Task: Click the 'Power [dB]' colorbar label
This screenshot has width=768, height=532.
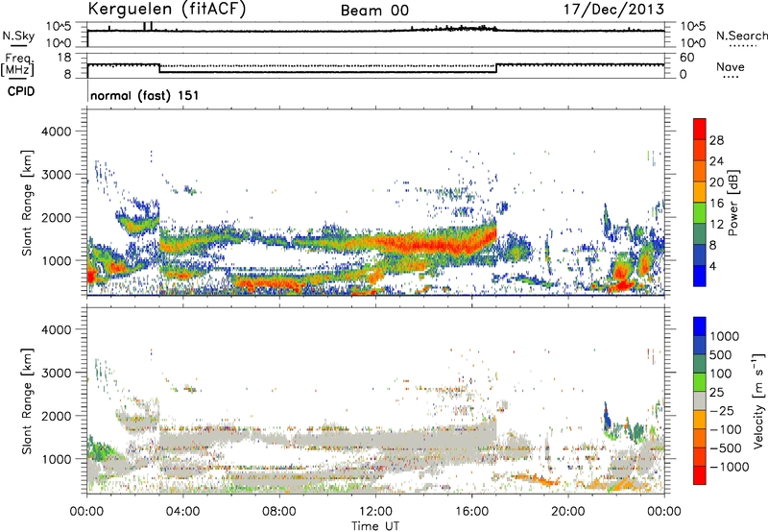Action: (x=732, y=203)
